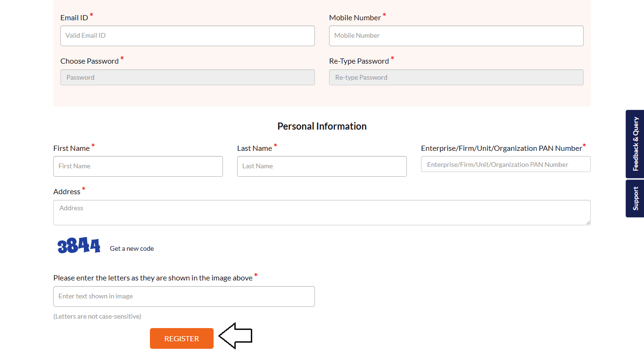The height and width of the screenshot is (362, 644).
Task: Open the Support side panel
Action: coord(634,198)
